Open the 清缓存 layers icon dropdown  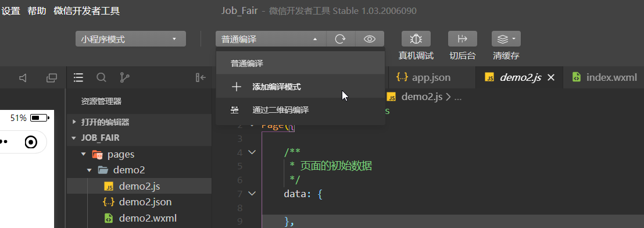point(506,39)
